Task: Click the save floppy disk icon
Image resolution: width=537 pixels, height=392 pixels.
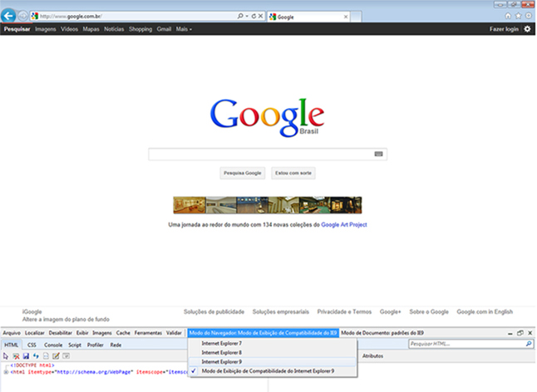Action: [x=26, y=356]
